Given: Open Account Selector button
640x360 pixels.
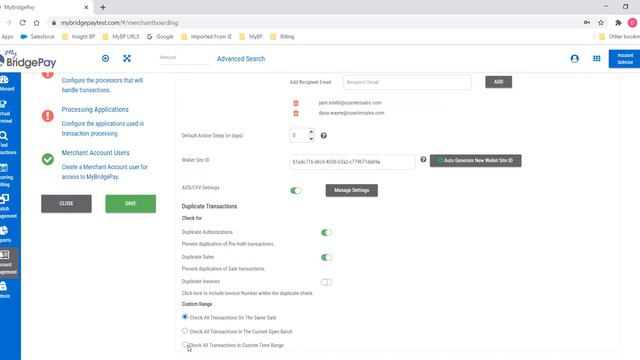Looking at the screenshot, I should [x=624, y=59].
